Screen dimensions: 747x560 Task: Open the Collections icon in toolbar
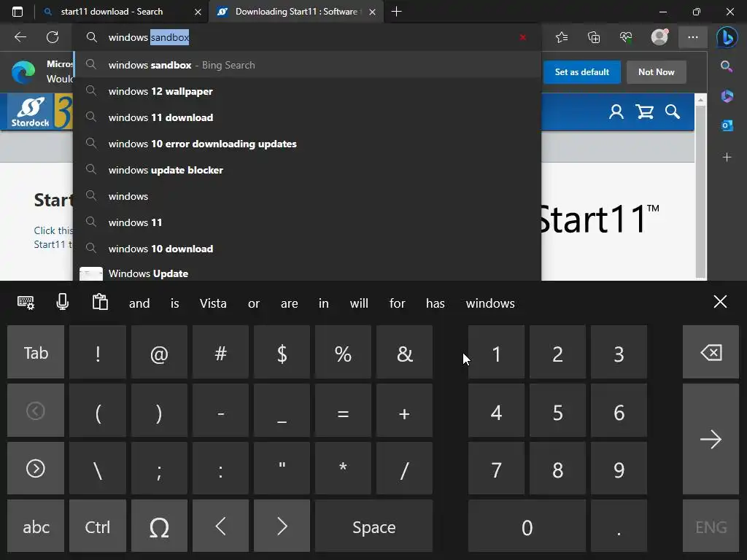click(x=594, y=37)
